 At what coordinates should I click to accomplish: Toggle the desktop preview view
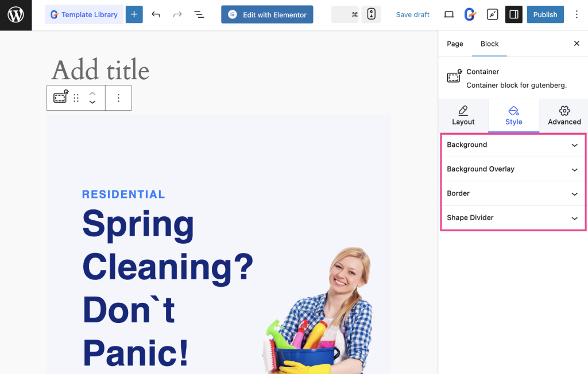coord(448,14)
